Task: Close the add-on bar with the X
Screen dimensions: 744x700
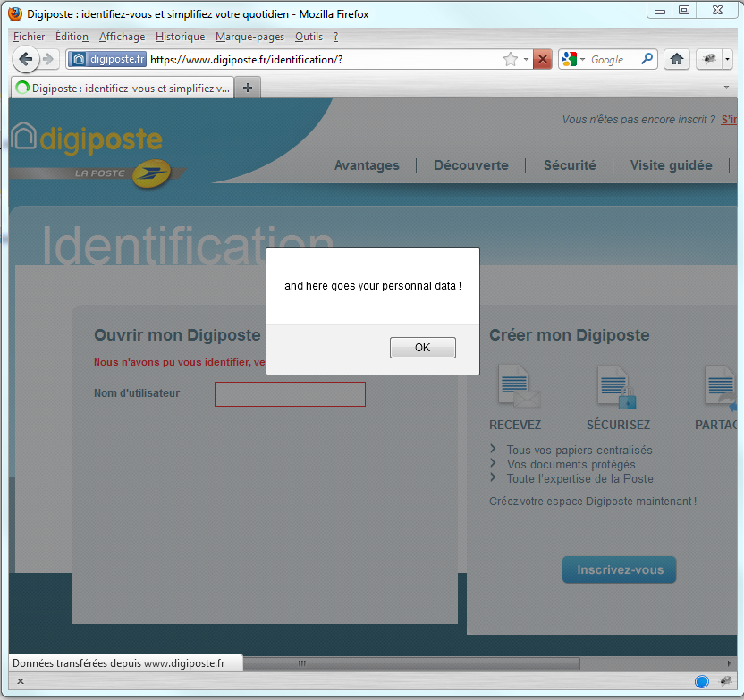Action: coord(21,681)
